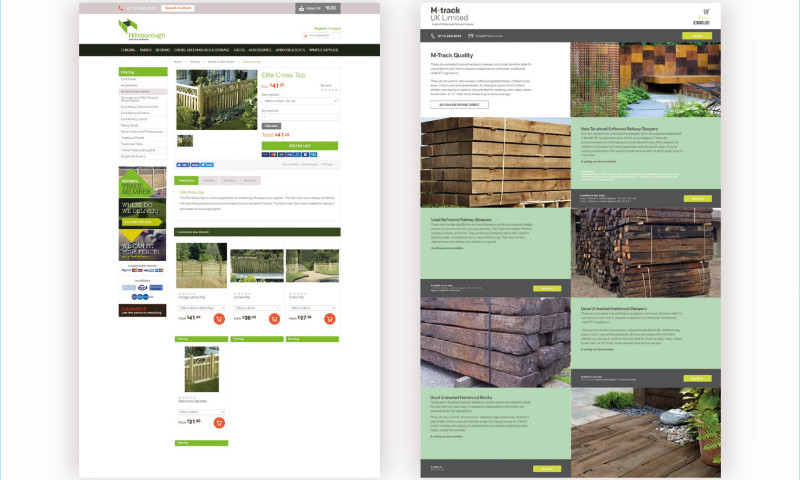Open Sheds, Greenhouses & Storage menu
Screen dimensions: 800x480
click(x=202, y=50)
